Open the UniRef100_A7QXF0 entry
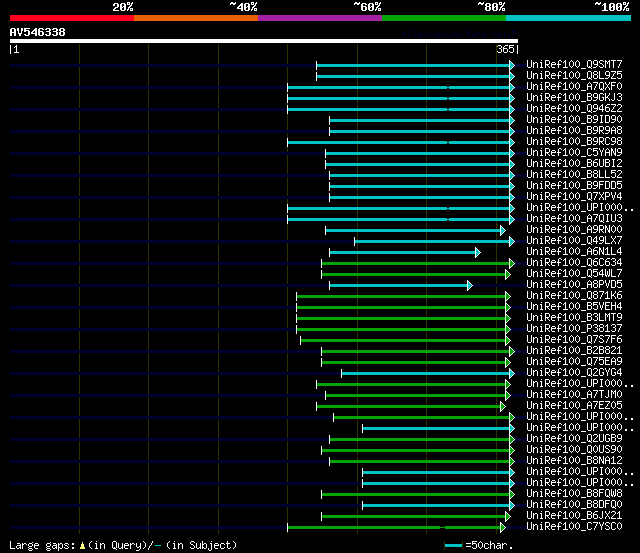The height and width of the screenshot is (553, 640). pyautogui.click(x=574, y=87)
